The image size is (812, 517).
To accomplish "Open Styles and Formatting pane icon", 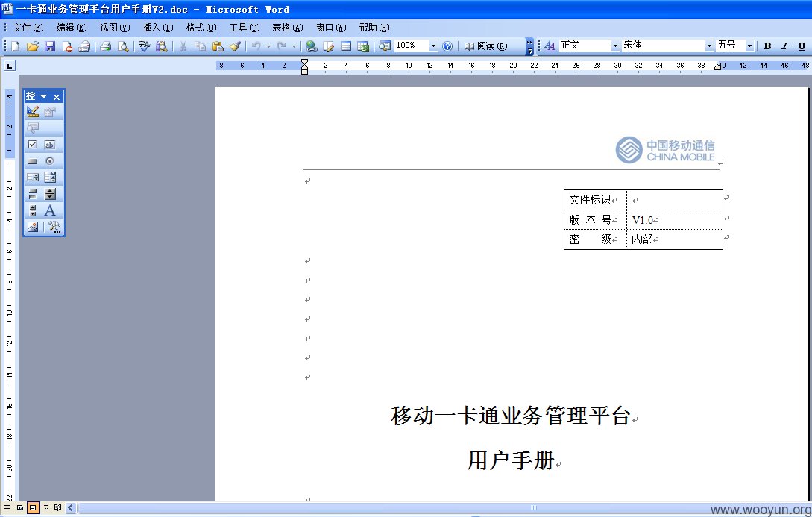I will tap(550, 46).
